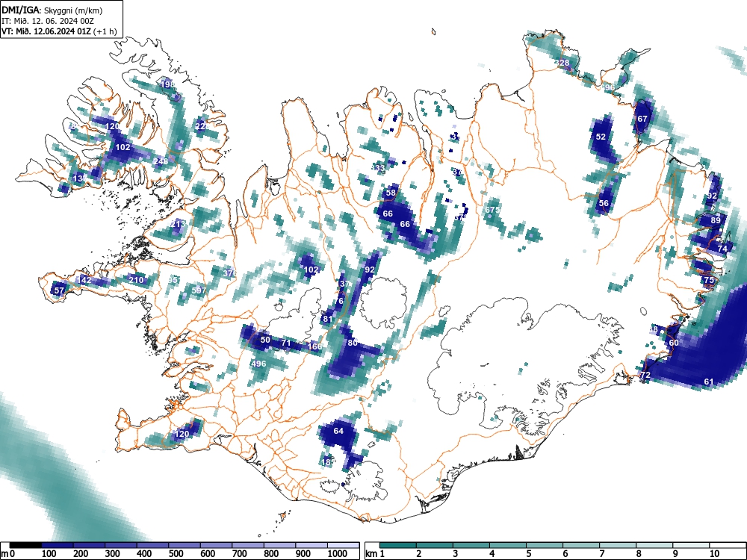The width and height of the screenshot is (747, 560).
Task: Click the visibility value '67' on the map
Action: 642,119
